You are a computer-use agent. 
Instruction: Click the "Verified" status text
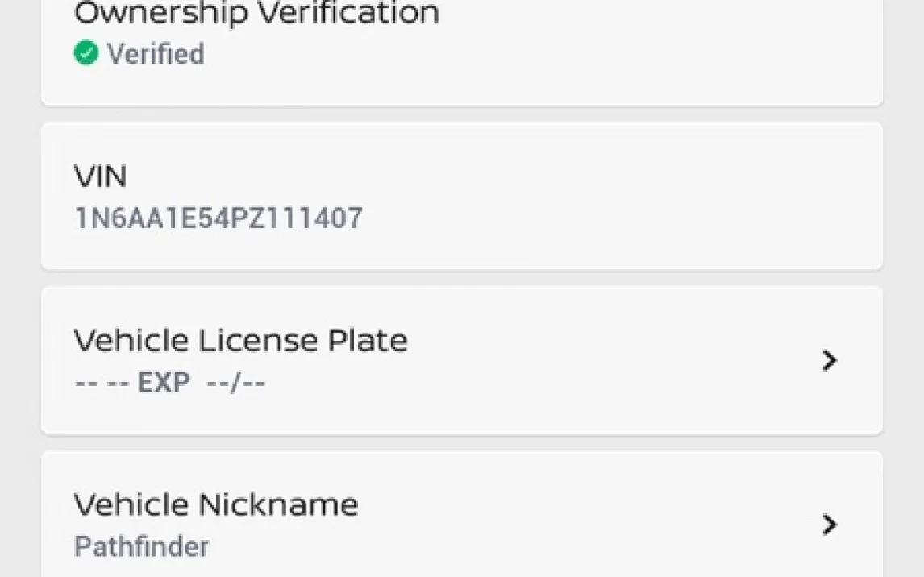coord(156,54)
